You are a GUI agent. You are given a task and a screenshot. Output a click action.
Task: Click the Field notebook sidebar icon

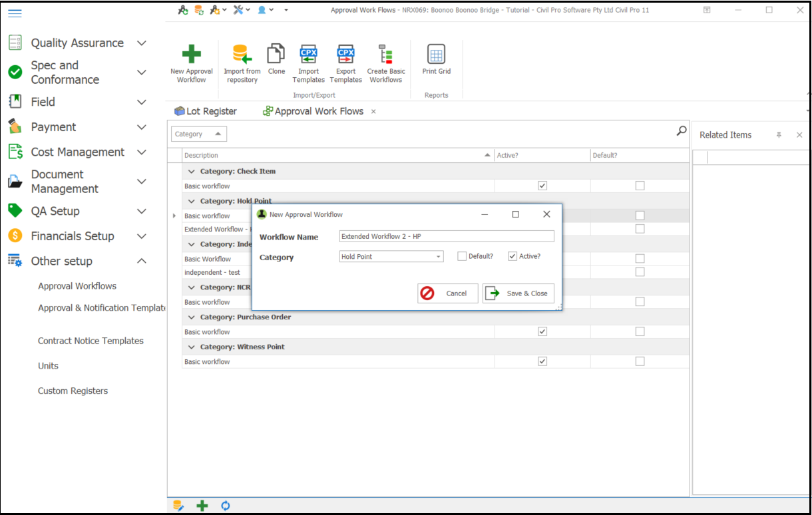click(x=15, y=102)
